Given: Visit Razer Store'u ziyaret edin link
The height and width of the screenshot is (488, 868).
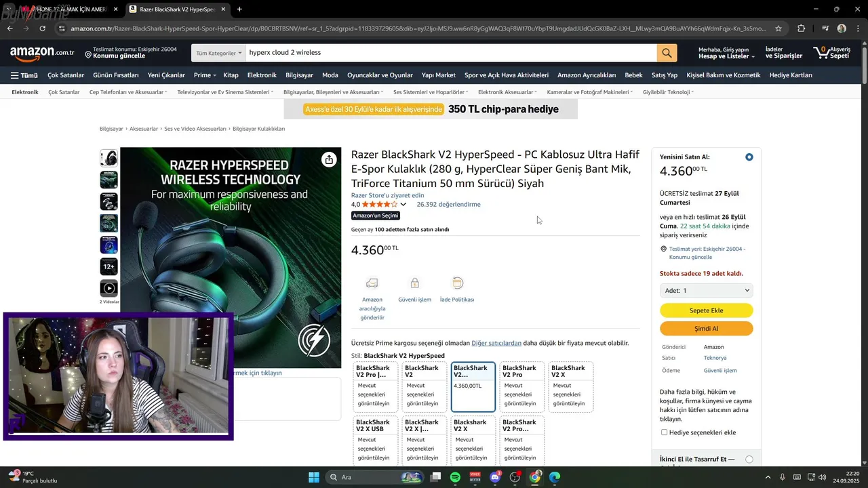Looking at the screenshot, I should [x=387, y=195].
